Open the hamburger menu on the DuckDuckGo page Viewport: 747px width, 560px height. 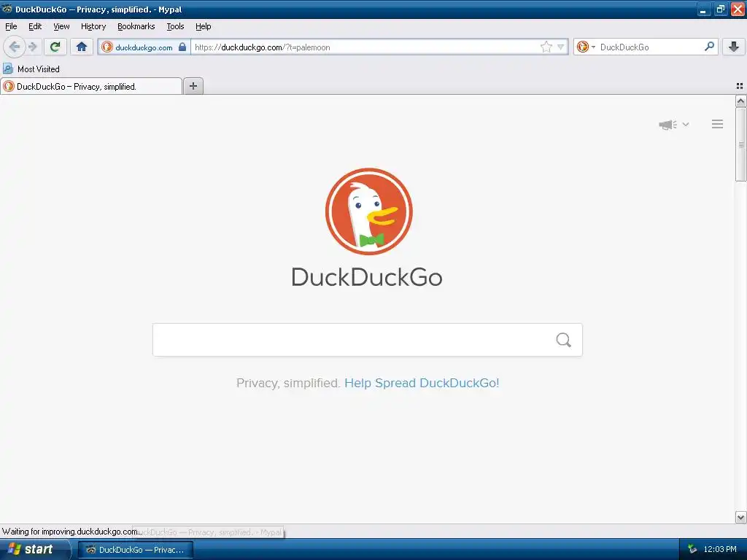point(718,124)
